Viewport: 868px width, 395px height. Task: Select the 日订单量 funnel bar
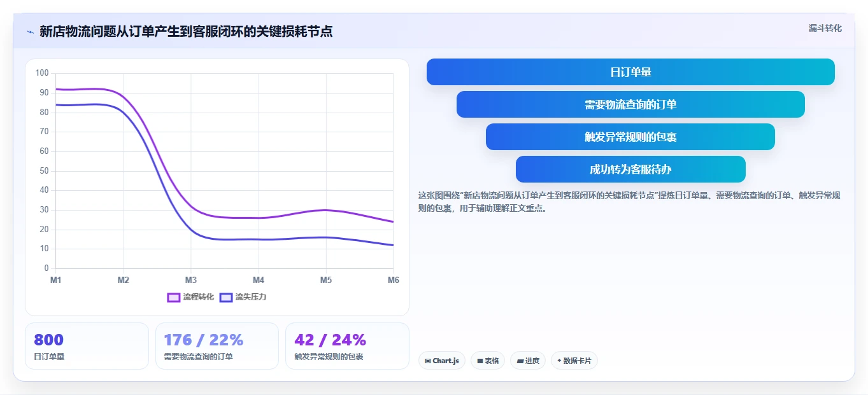pos(630,72)
